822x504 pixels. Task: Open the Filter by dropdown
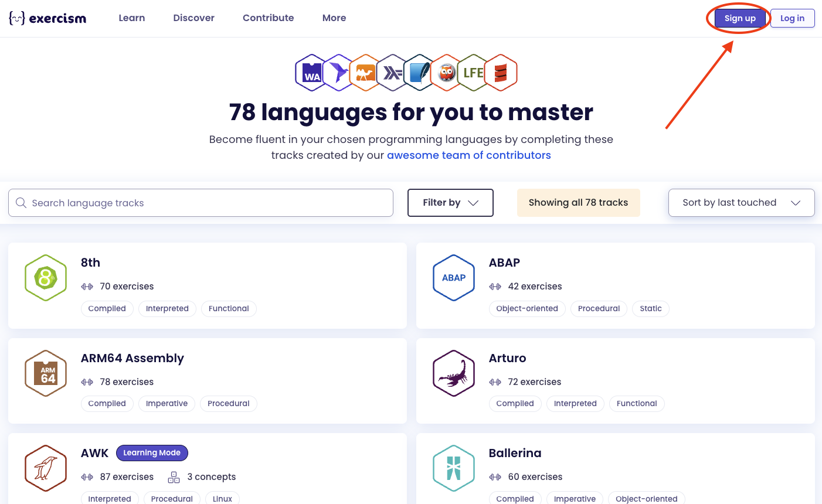(450, 203)
